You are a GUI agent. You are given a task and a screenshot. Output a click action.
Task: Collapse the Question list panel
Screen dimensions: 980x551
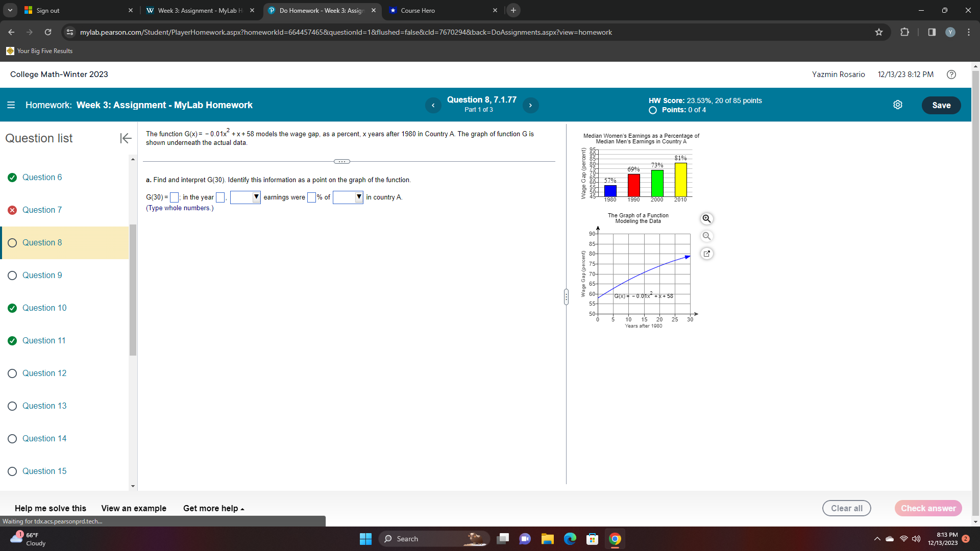coord(126,138)
